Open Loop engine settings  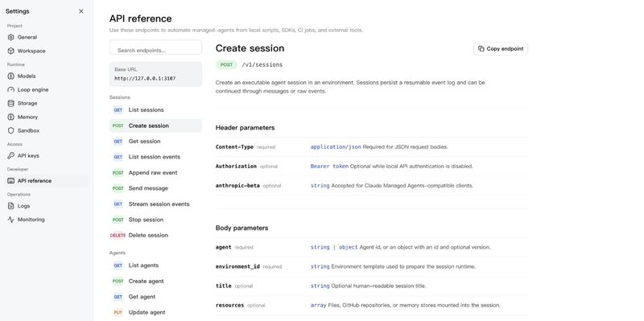coord(47,89)
